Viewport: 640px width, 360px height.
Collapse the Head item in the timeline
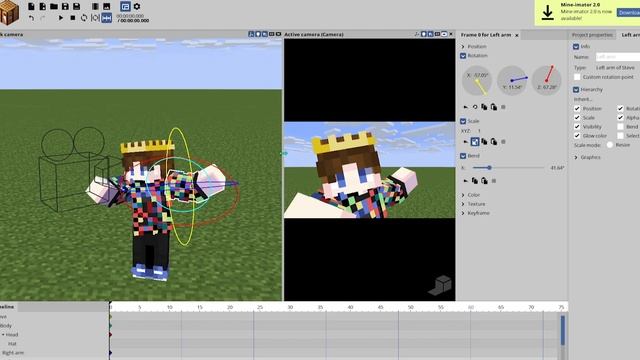tap(3, 335)
